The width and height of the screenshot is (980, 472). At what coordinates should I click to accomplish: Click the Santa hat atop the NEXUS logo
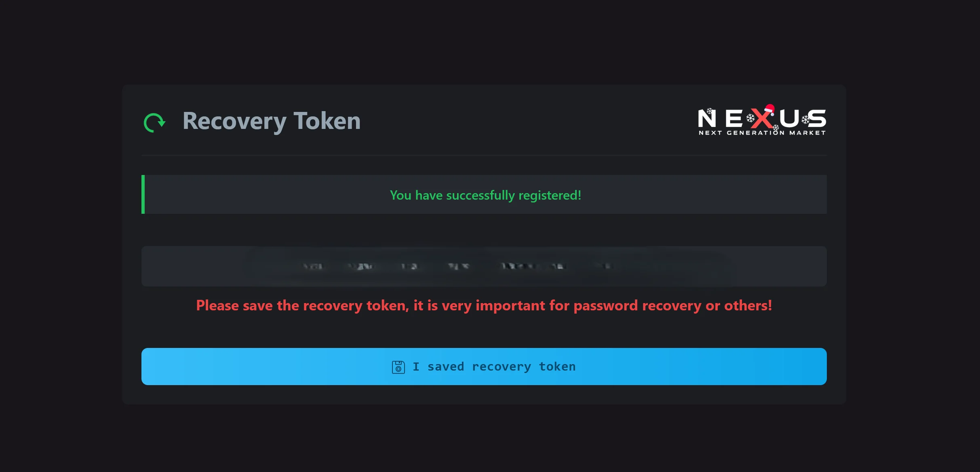click(x=770, y=109)
